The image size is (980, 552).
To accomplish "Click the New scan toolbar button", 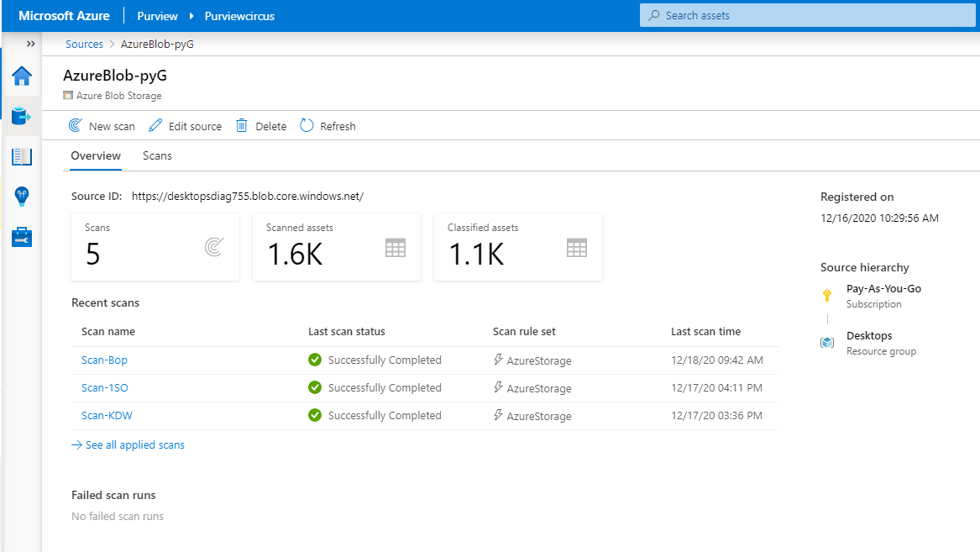I will click(102, 126).
